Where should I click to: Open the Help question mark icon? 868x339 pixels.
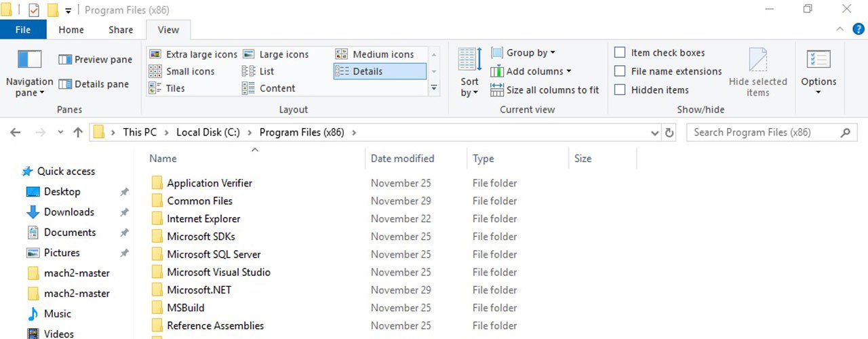click(x=858, y=29)
